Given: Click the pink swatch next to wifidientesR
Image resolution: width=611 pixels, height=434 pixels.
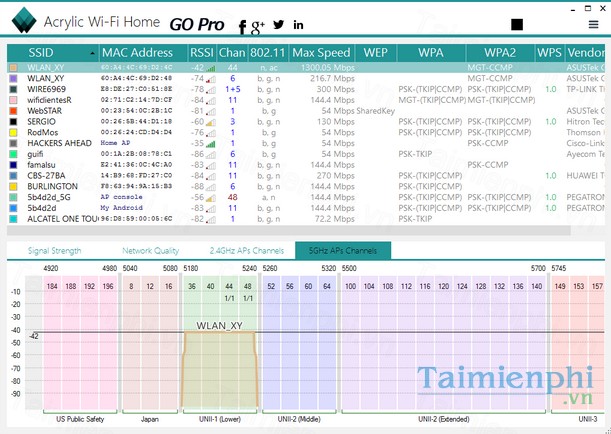Looking at the screenshot, I should click(x=13, y=100).
